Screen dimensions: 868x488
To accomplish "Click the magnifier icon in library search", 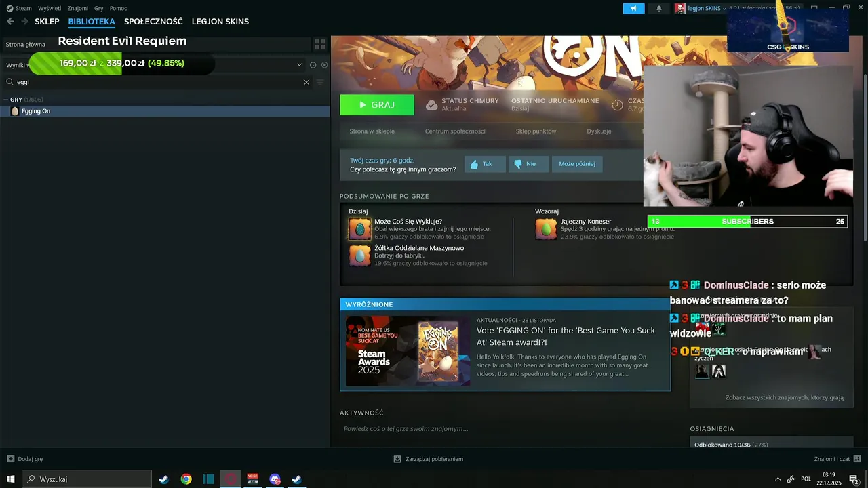I will [9, 82].
